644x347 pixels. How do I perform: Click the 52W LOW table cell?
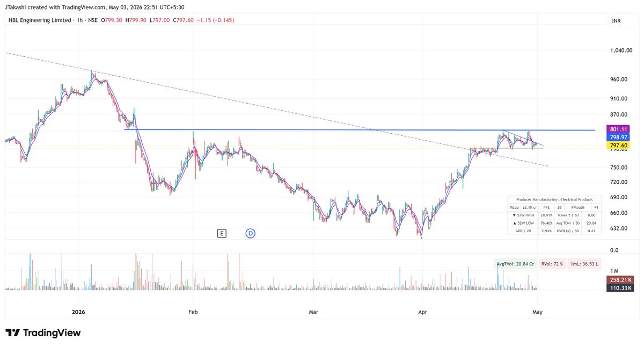click(x=523, y=223)
